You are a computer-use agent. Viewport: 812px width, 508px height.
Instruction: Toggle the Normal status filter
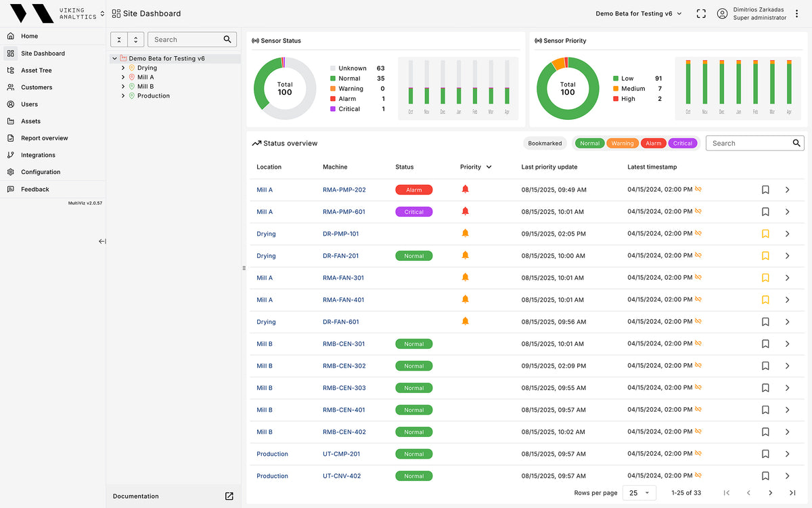coord(589,143)
